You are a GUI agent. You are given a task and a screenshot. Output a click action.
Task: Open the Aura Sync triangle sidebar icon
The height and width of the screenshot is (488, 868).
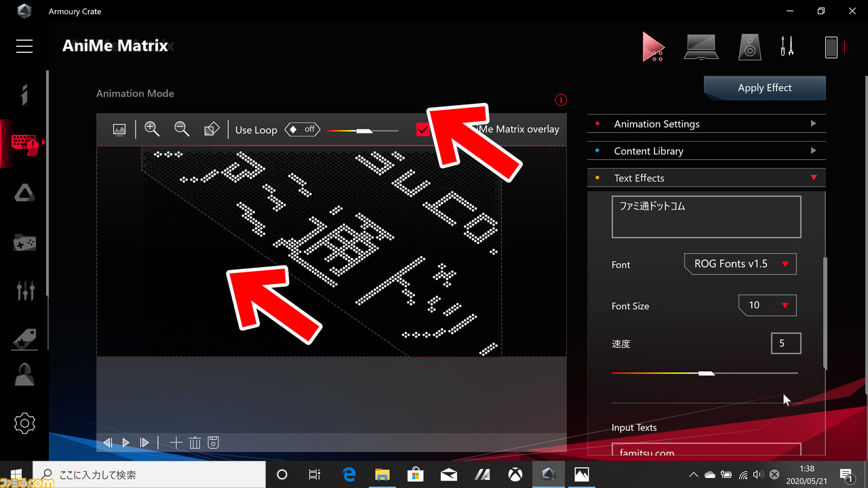click(x=24, y=192)
